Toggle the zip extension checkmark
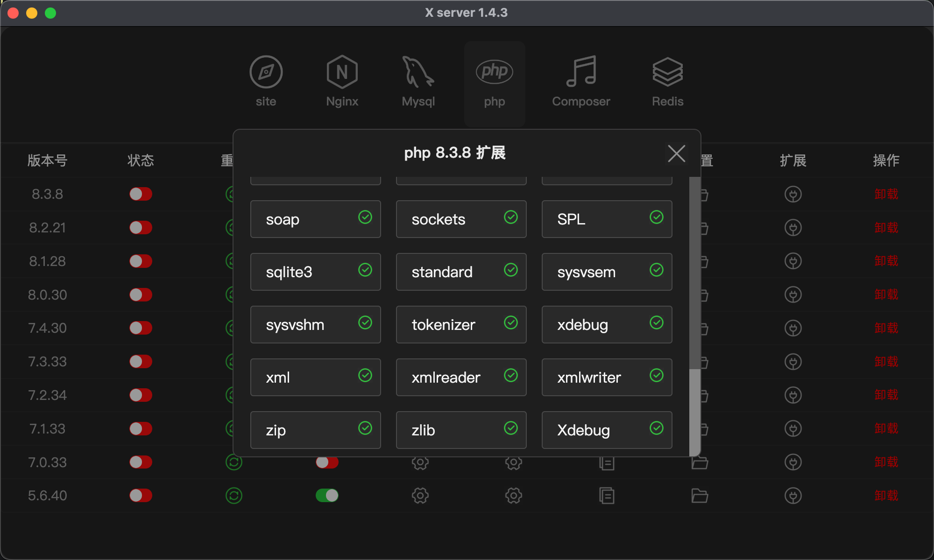The image size is (934, 560). [365, 428]
